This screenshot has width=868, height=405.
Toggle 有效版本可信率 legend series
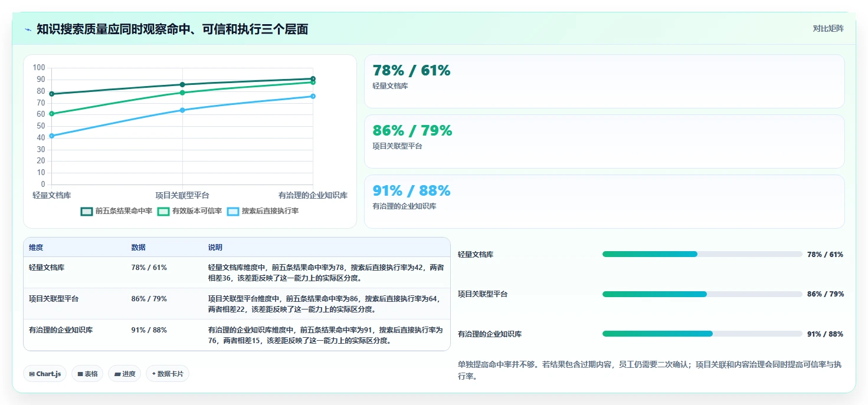[x=190, y=211]
